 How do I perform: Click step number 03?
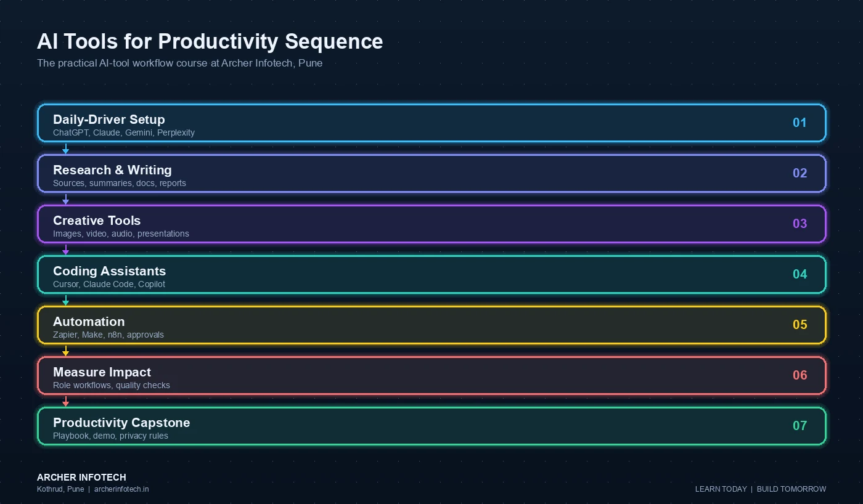[800, 224]
